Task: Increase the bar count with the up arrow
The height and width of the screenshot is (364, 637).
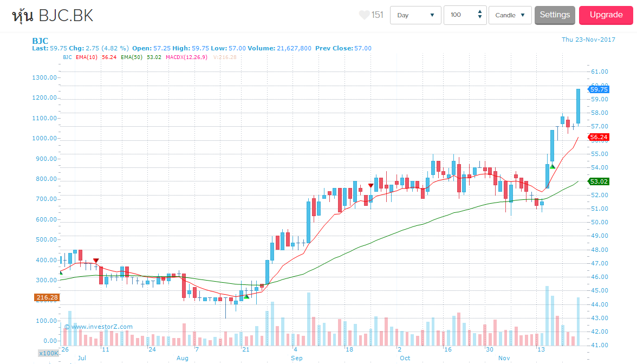Action: 480,12
